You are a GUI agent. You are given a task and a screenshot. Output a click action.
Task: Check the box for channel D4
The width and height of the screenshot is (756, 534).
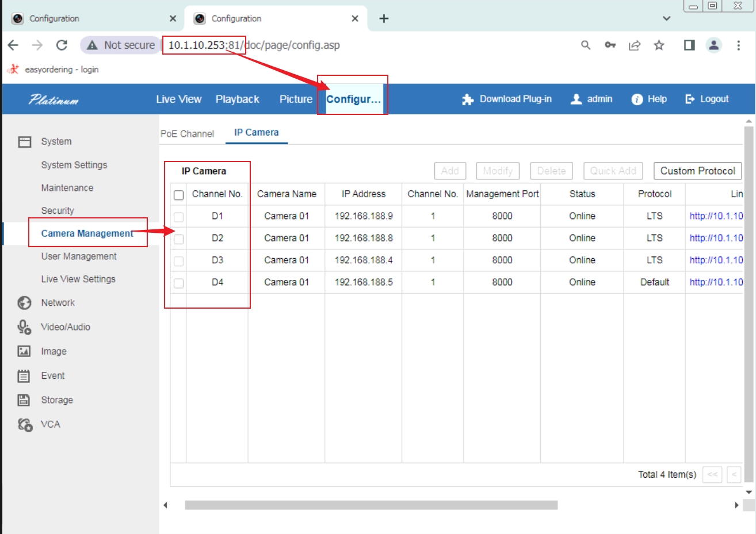coord(178,283)
